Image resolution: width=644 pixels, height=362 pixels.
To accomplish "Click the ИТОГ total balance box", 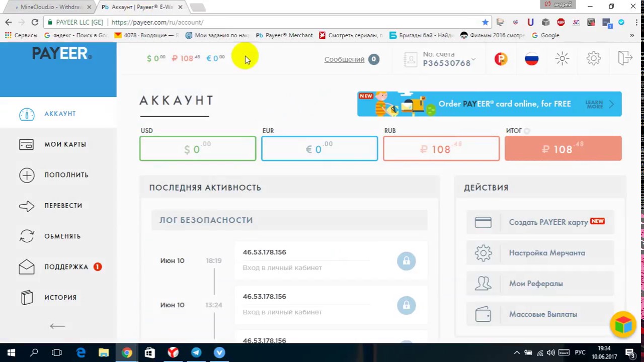I will pos(563,148).
